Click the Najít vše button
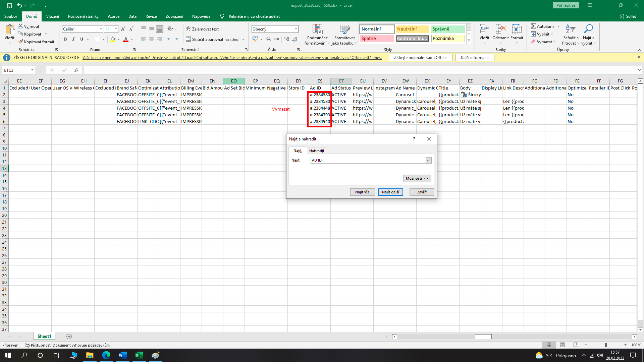Viewport: 644px width, 362px height. [x=362, y=192]
